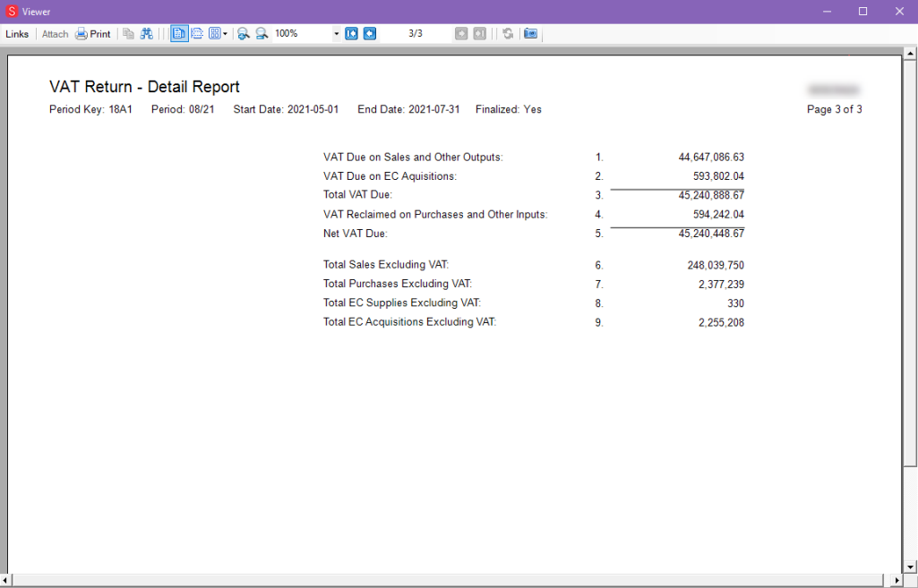Toggle page width view mode
The height and width of the screenshot is (588, 918).
pos(197,34)
